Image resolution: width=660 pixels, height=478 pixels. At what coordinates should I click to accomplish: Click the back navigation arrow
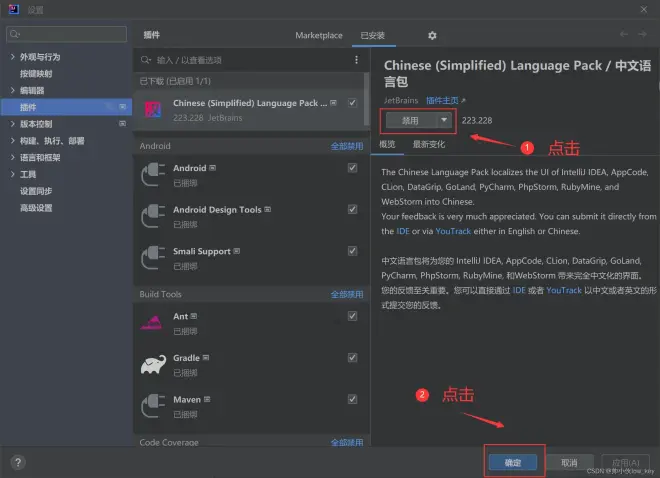(x=624, y=34)
